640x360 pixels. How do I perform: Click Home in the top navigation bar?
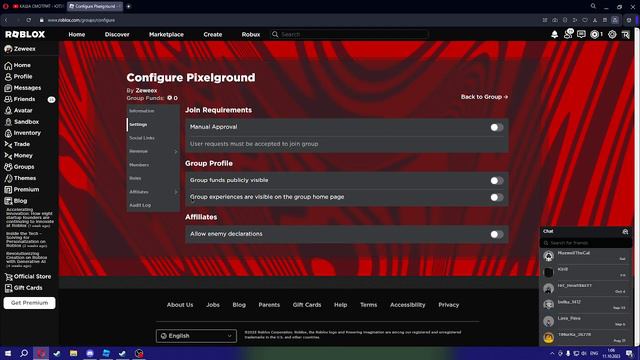pos(77,35)
